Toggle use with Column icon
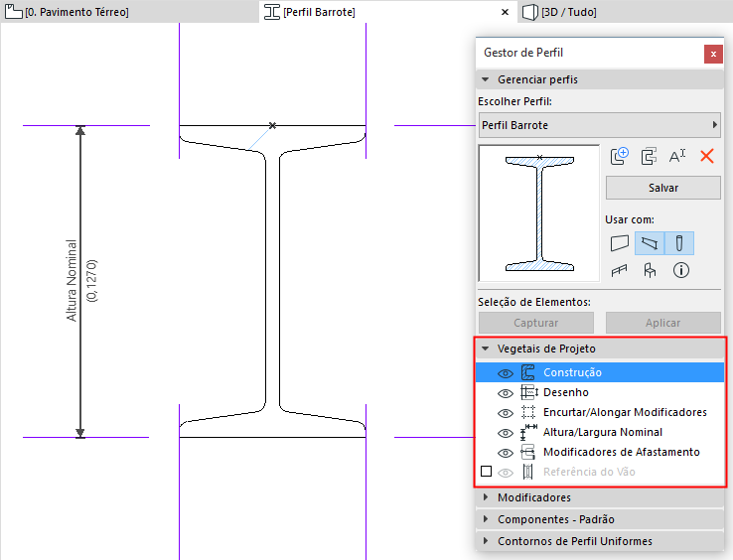Image resolution: width=733 pixels, height=560 pixels. [679, 243]
